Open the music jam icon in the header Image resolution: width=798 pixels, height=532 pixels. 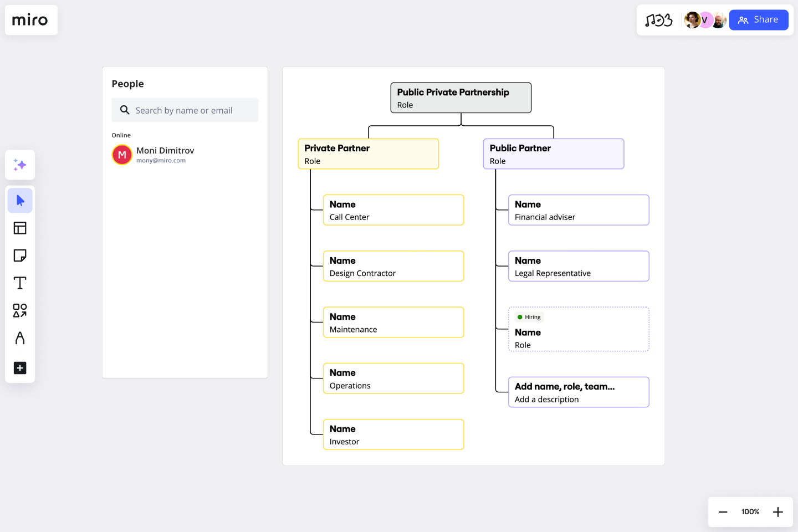[x=658, y=19]
